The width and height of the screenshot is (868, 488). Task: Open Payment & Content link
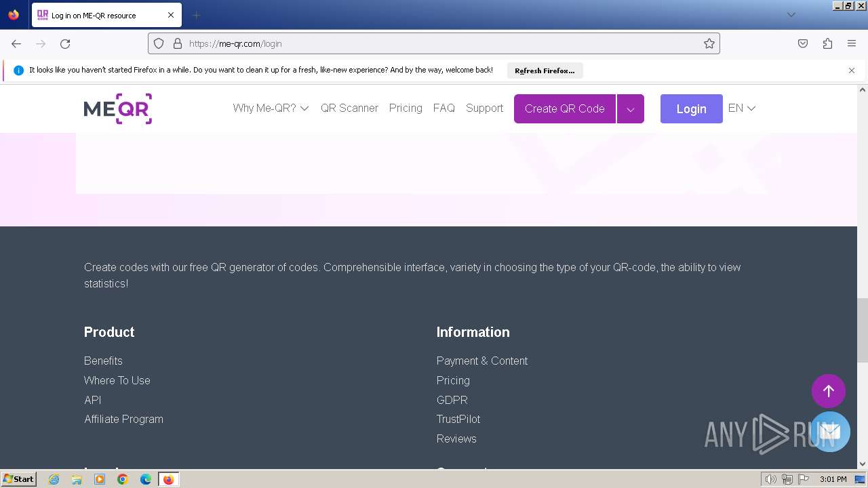[x=482, y=361]
